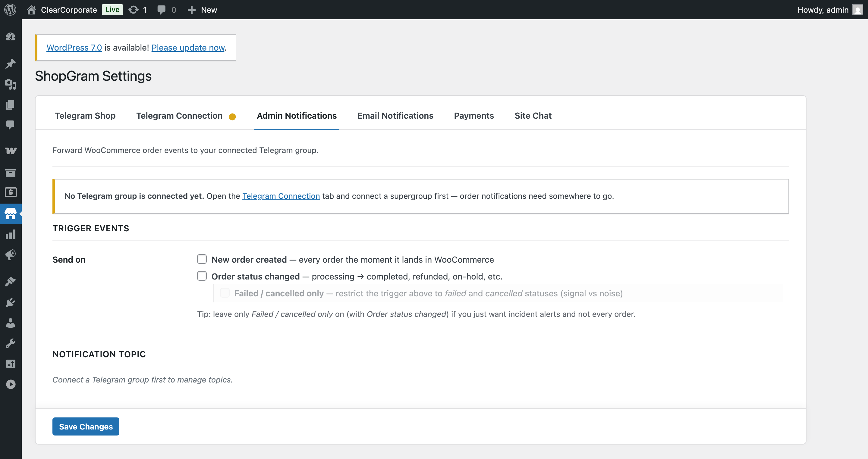Viewport: 868px width, 459px height.
Task: Click the 'Forward WooCommerce order events' description
Action: point(185,150)
